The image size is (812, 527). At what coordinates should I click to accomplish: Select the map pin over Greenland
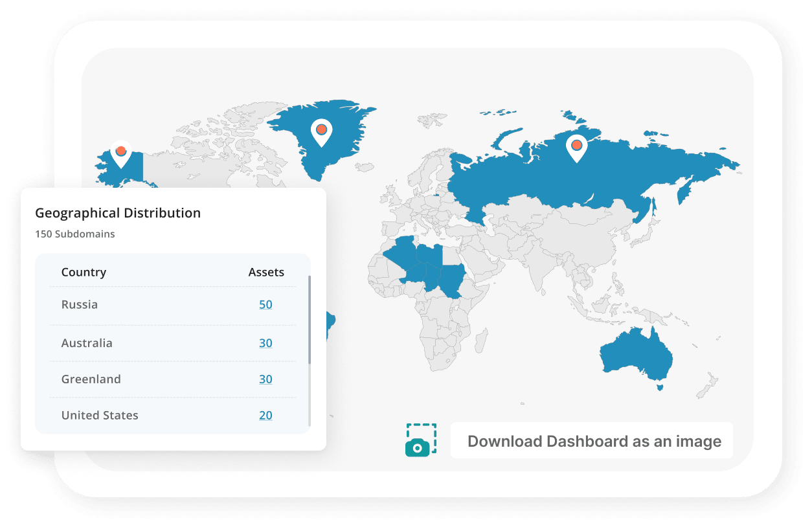321,133
